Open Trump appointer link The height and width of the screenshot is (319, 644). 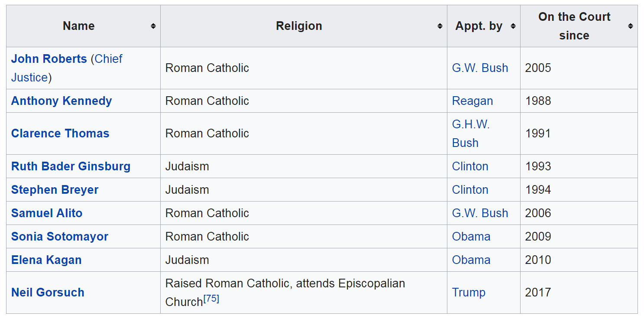point(469,293)
